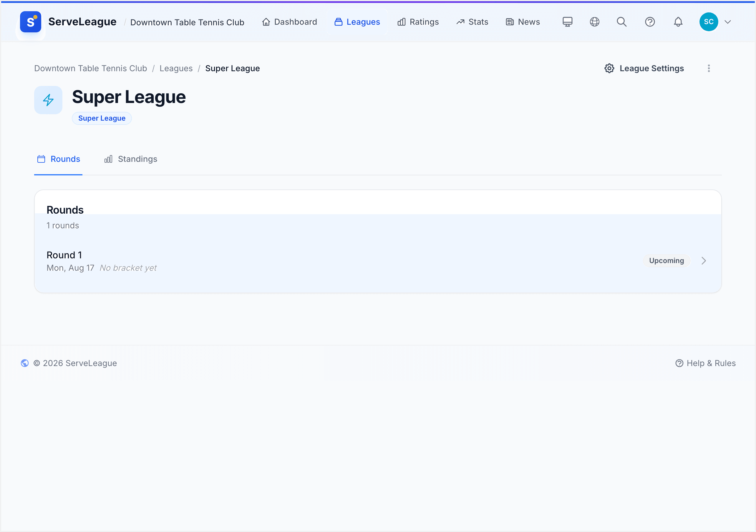Click Downtown Table Tennis Club breadcrumb link
This screenshot has width=756, height=532.
[x=91, y=68]
